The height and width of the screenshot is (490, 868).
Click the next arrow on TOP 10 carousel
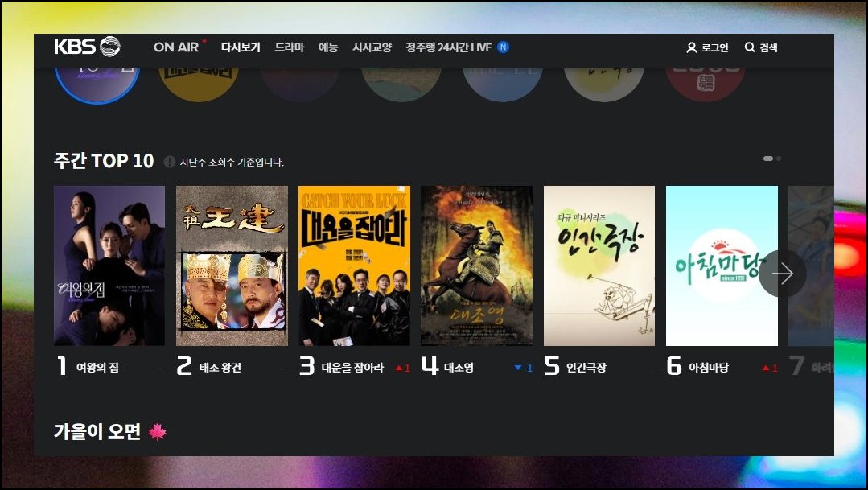tap(782, 273)
